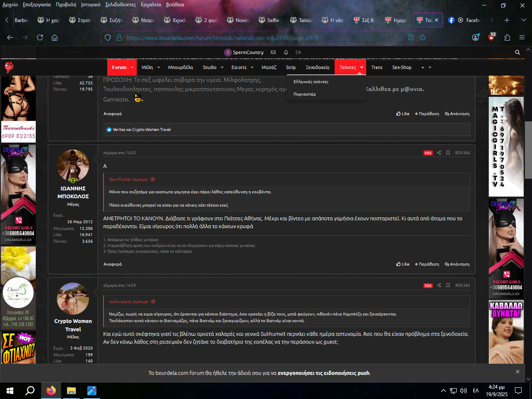
Task: Open the Oasis massage ad banner
Action: [18, 288]
